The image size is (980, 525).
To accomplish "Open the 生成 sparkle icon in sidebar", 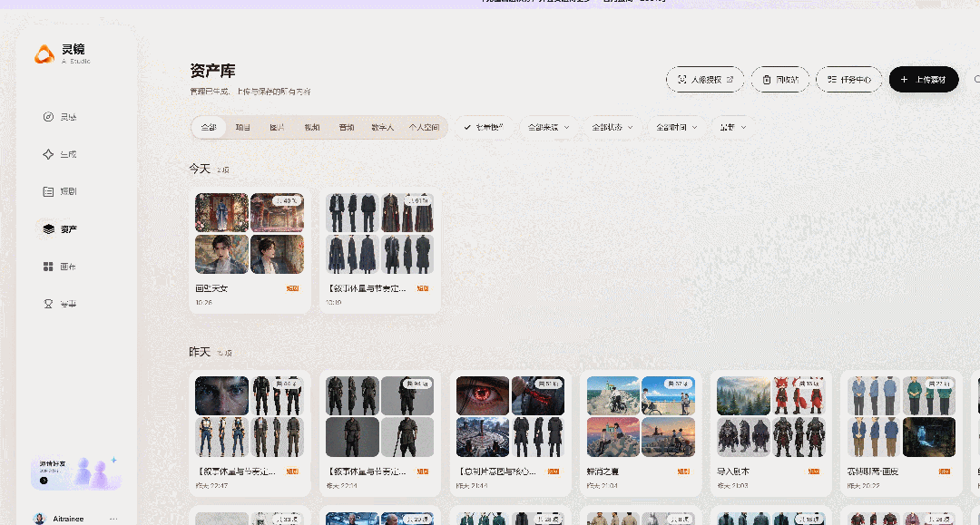I will click(x=48, y=154).
